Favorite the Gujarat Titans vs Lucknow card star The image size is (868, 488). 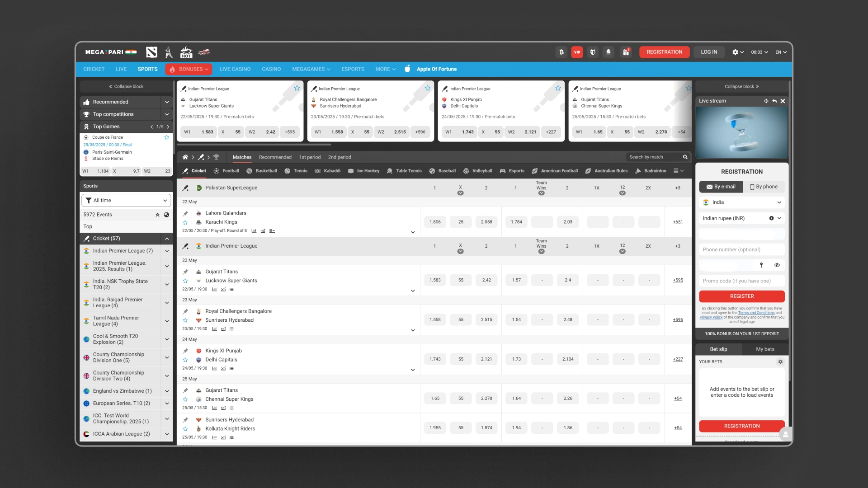click(297, 89)
